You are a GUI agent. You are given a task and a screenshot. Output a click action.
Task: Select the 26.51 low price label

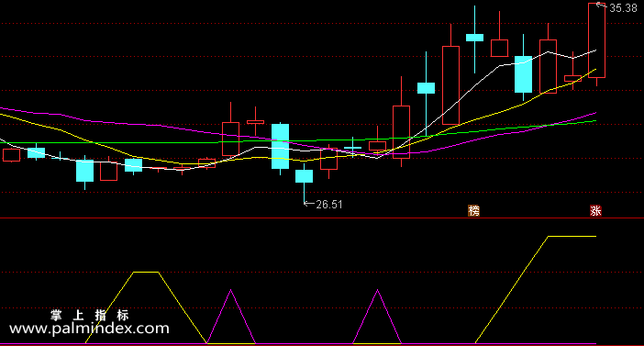(x=329, y=205)
